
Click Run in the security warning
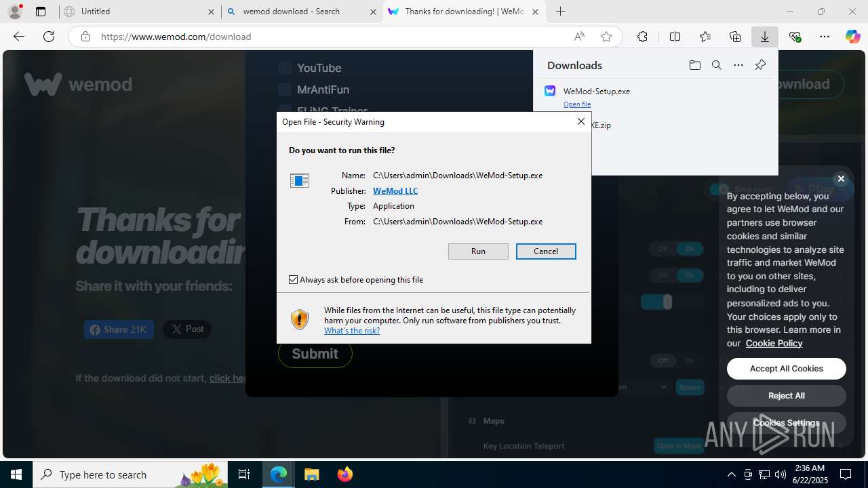(478, 251)
